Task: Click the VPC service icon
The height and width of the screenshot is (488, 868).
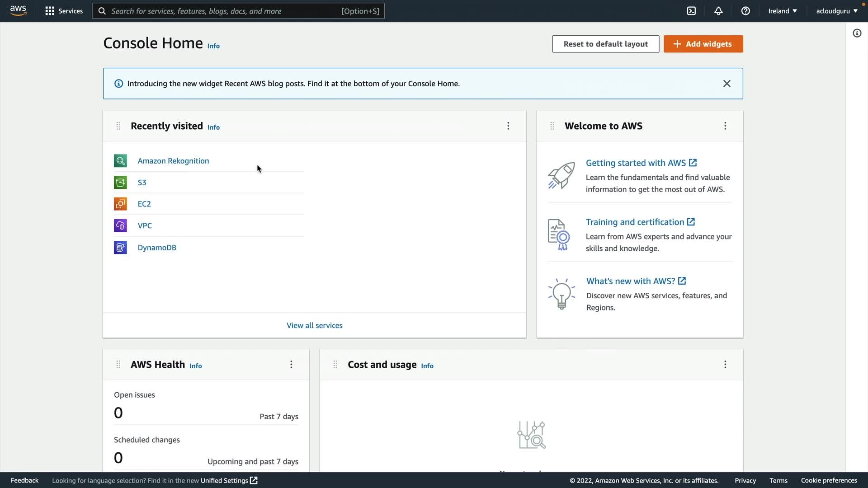Action: point(120,225)
